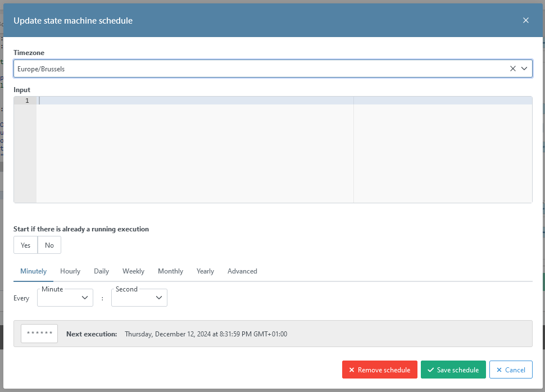
Task: Choose the Yearly schedule tab
Action: [x=205, y=271]
